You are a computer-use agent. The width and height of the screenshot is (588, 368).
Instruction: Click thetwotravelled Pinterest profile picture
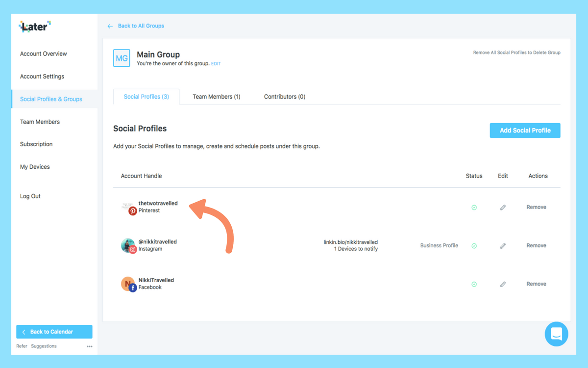(x=127, y=206)
